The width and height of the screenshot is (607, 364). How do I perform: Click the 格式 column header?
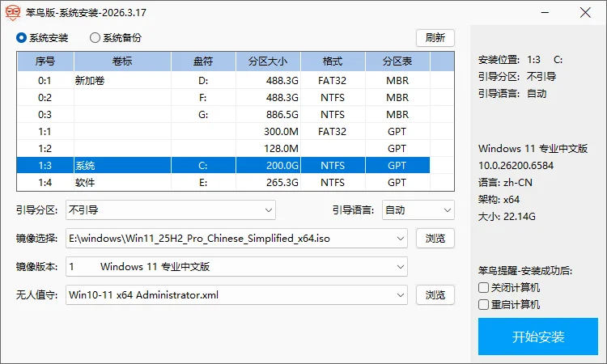pyautogui.click(x=333, y=61)
